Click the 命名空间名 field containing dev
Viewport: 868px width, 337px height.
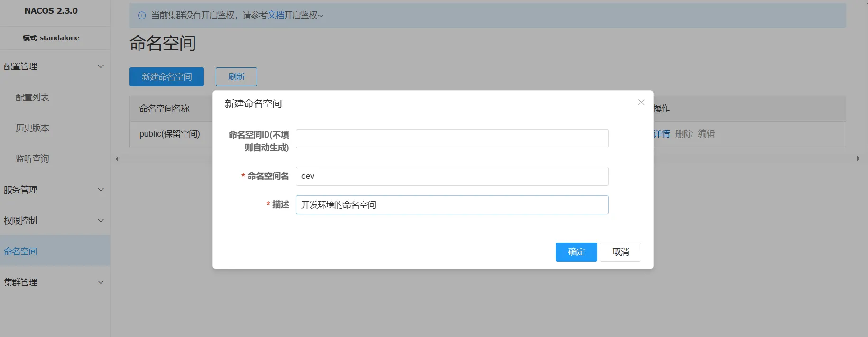[x=452, y=176]
